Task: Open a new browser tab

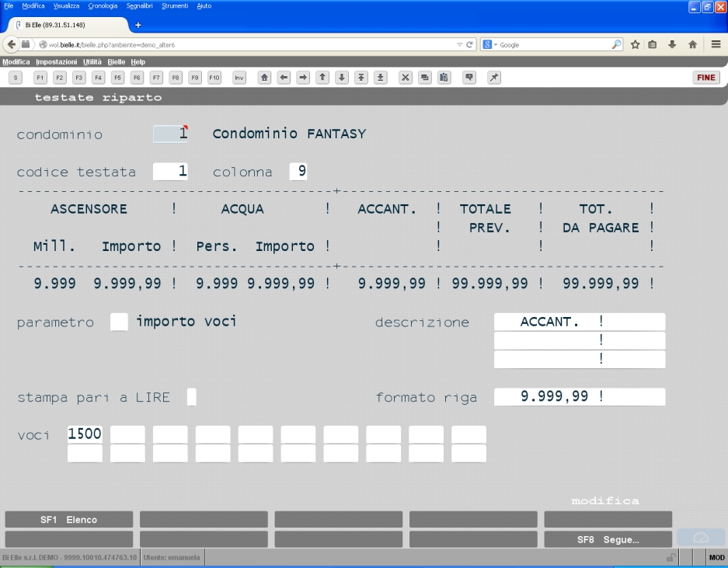Action: click(138, 25)
